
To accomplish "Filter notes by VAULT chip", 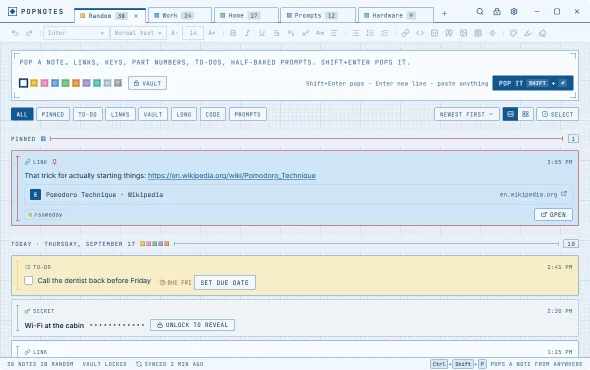I will 153,114.
